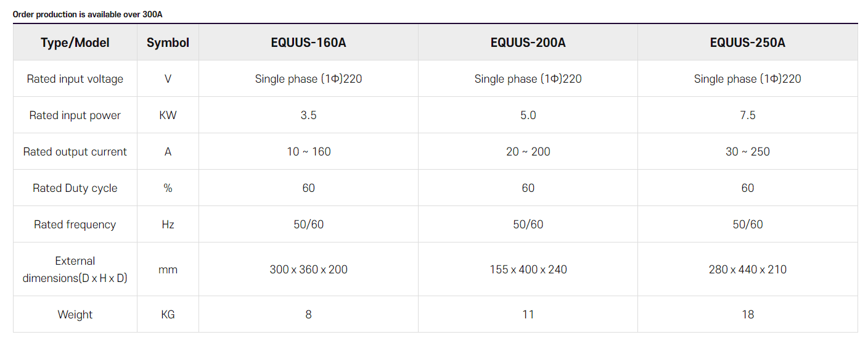Click the Hz symbol cell
Screen dimensions: 868x340
coord(168,225)
